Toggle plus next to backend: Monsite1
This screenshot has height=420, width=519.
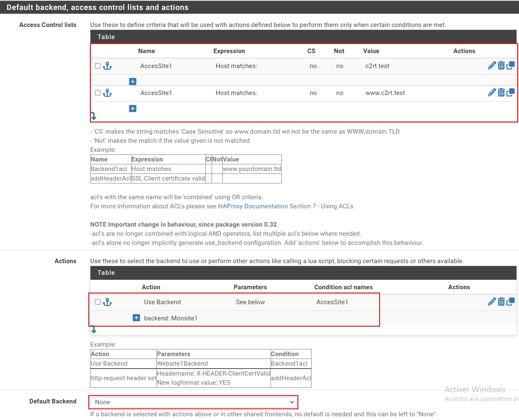[136, 318]
